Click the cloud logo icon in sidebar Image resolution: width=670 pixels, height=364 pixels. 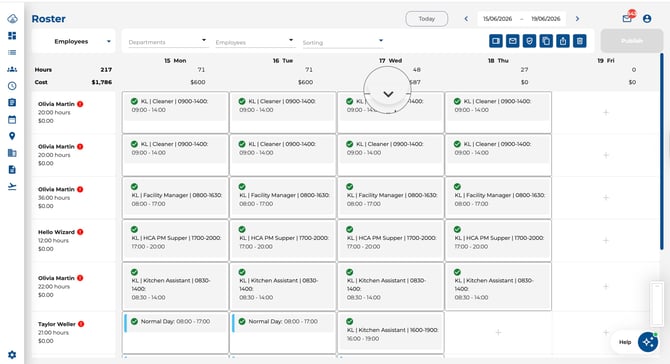(x=12, y=18)
